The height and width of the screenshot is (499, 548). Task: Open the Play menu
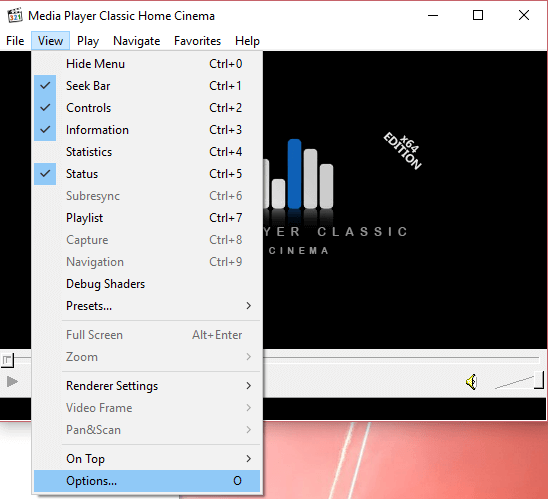(x=88, y=41)
